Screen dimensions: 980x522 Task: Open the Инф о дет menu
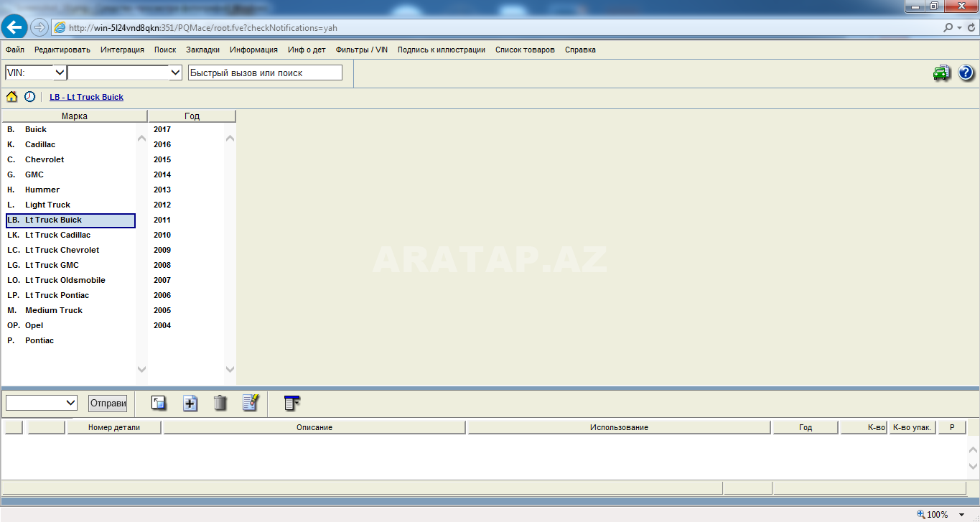307,50
